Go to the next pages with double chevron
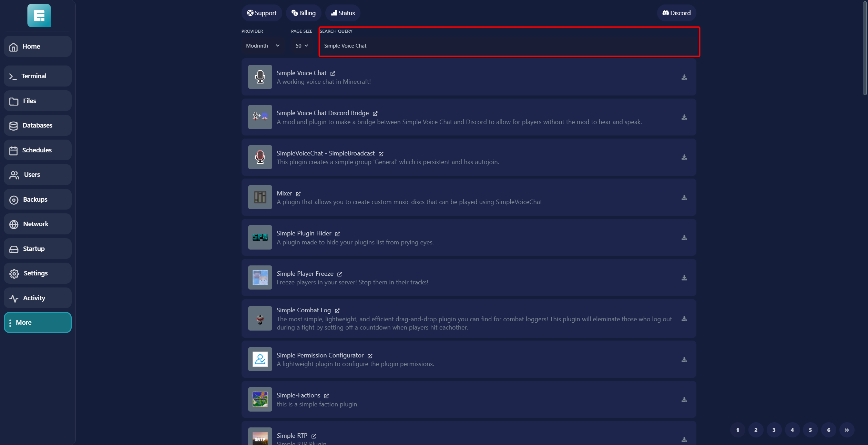 [847, 430]
